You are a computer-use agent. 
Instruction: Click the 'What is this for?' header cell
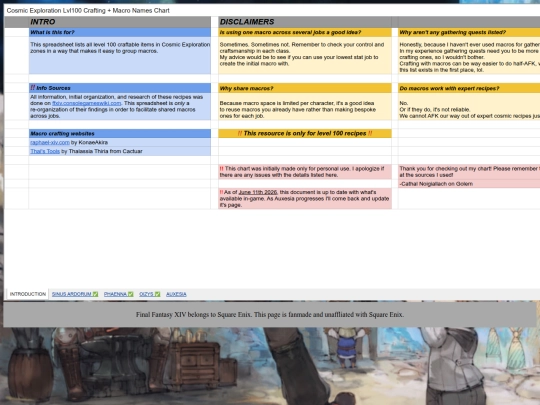pos(120,32)
